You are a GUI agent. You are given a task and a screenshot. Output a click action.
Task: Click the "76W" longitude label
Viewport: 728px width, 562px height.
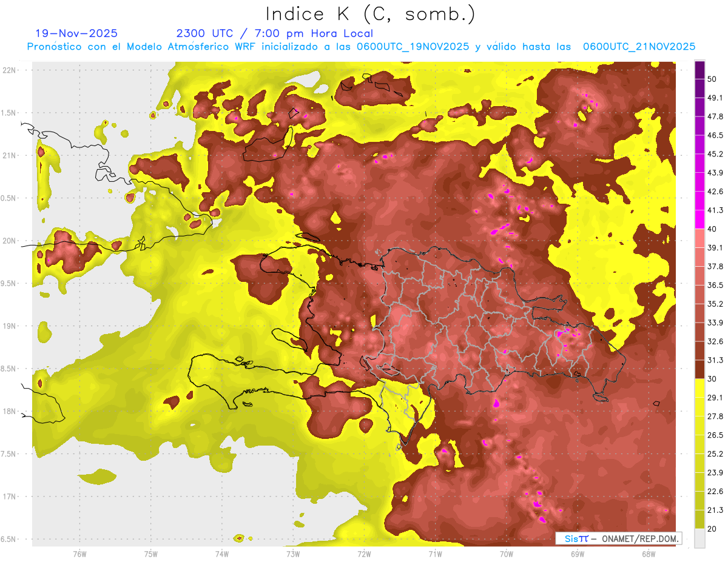coord(79,554)
